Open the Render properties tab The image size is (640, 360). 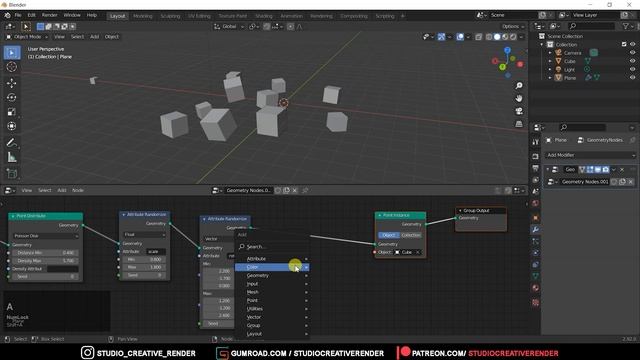(536, 157)
